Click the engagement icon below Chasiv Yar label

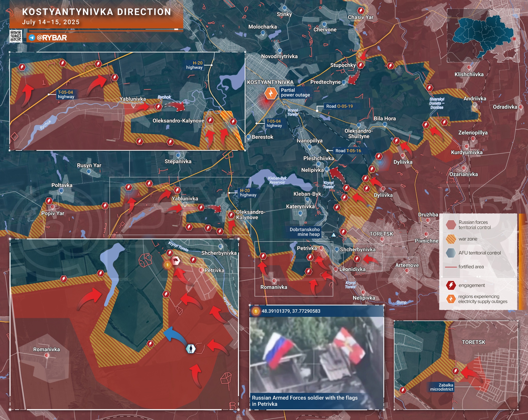click(x=361, y=11)
